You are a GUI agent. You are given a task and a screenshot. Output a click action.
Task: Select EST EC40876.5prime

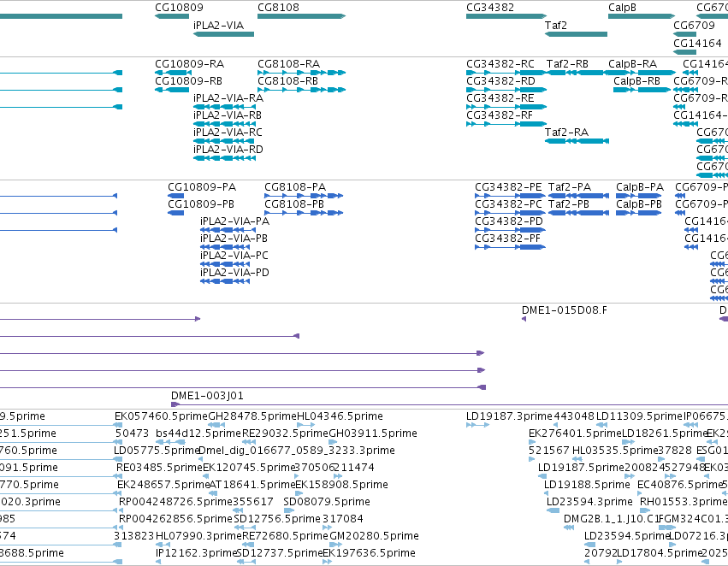(640, 493)
